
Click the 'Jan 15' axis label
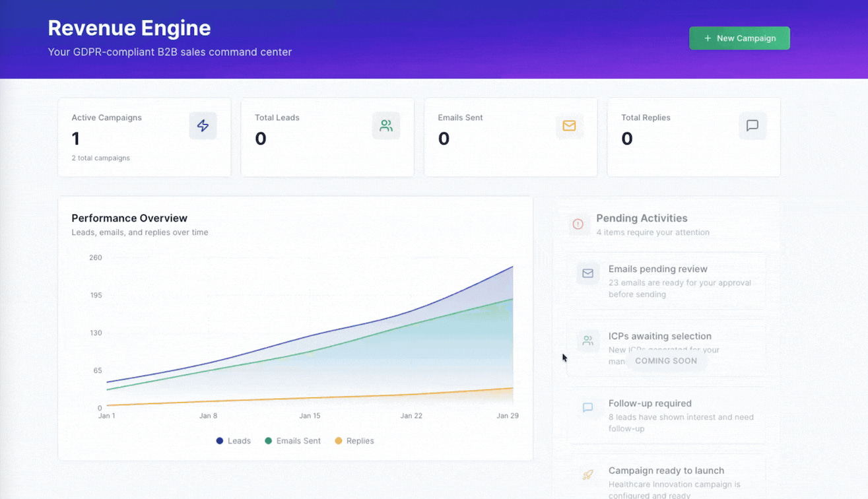click(310, 416)
